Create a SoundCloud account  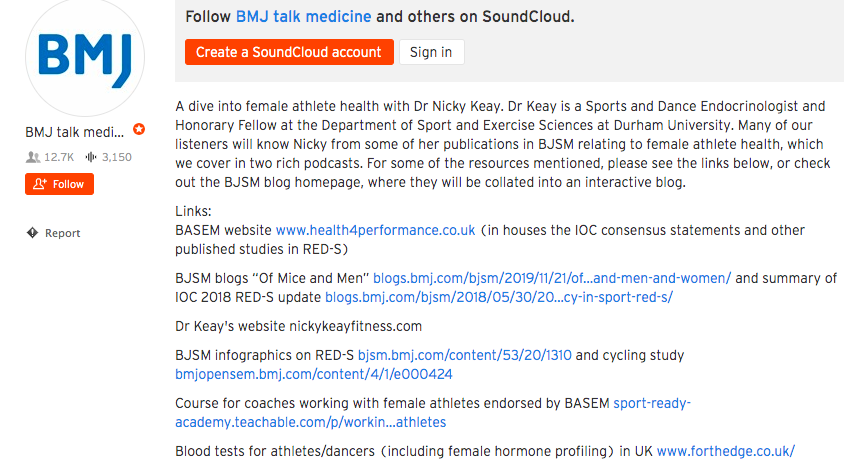[289, 52]
